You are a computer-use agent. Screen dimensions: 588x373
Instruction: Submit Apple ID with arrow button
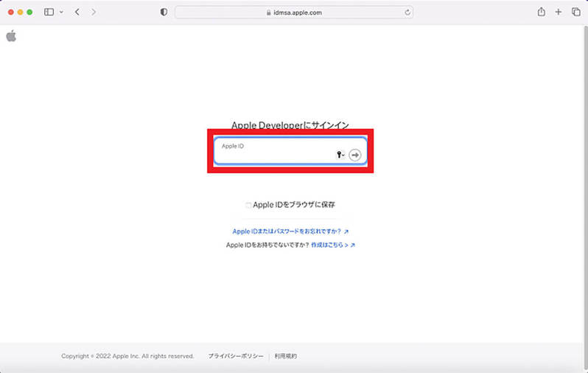coord(354,155)
